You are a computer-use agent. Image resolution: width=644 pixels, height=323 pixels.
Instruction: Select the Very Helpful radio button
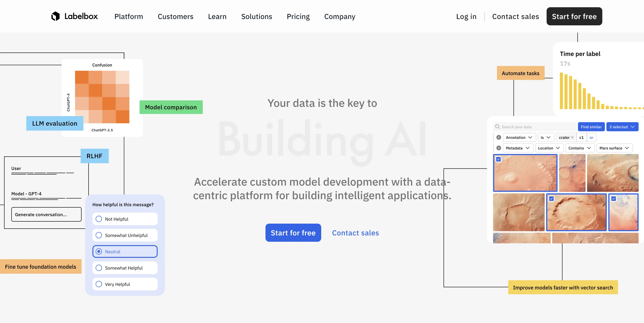tap(99, 283)
